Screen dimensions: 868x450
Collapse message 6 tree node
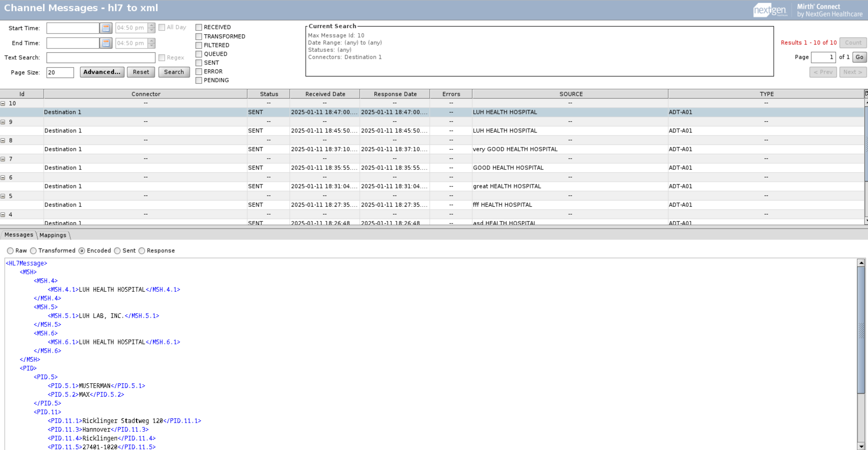point(3,177)
